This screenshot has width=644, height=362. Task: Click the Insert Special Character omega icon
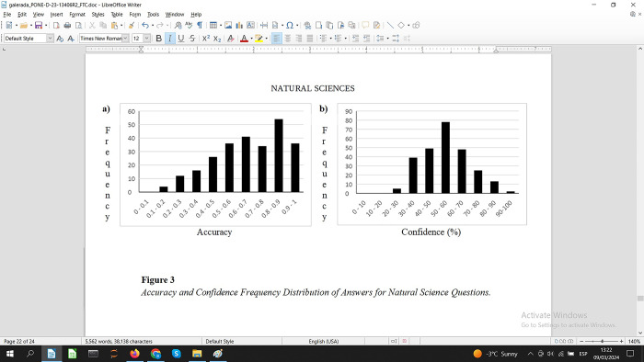(x=290, y=26)
